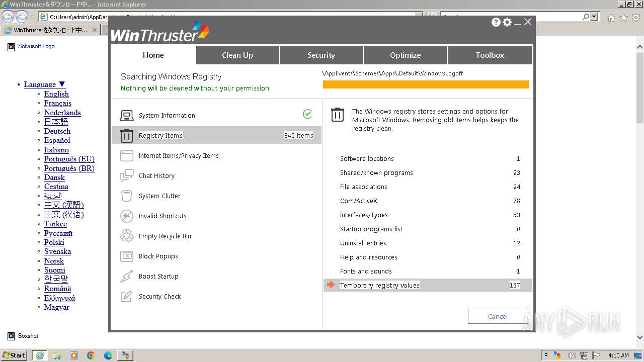Viewport: 644px width, 362px height.
Task: Click the Internet Explorer home icon
Action: [x=611, y=18]
